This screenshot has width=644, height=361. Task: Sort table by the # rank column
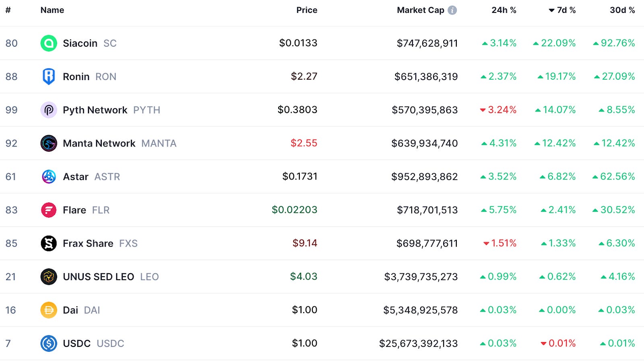point(8,10)
